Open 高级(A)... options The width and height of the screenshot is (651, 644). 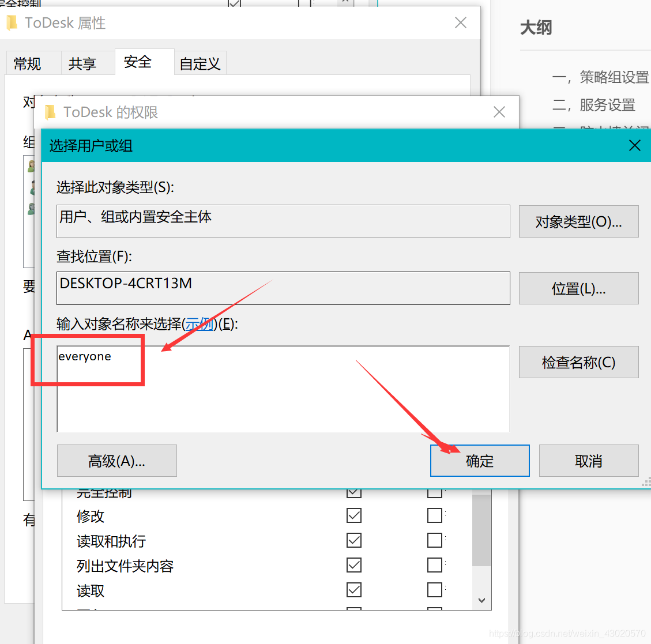click(x=116, y=461)
